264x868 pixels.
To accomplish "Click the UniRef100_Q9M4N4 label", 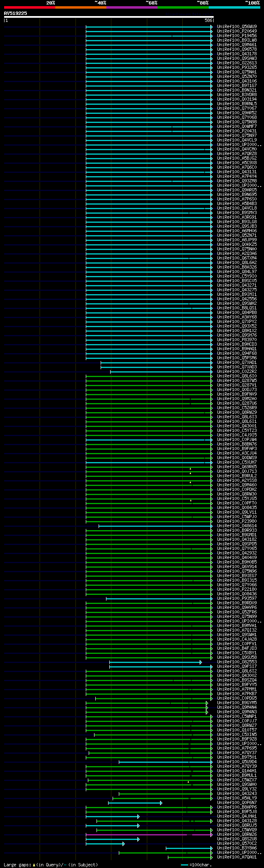I will (237, 707).
